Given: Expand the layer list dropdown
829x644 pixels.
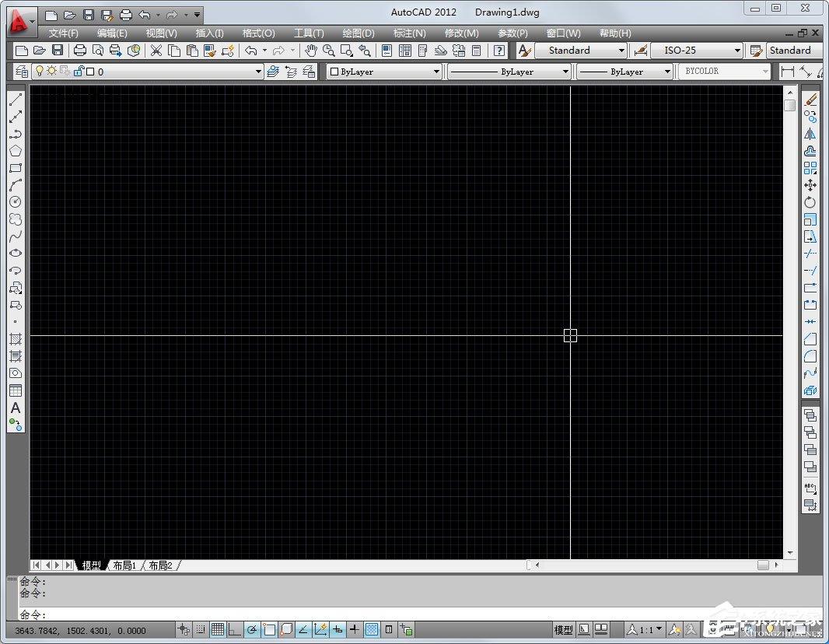Looking at the screenshot, I should tap(258, 72).
